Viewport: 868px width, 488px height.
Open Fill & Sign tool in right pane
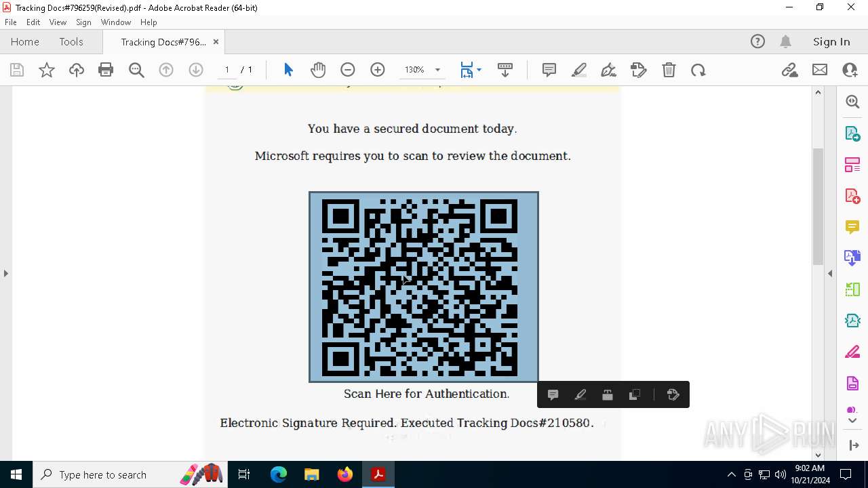point(852,352)
